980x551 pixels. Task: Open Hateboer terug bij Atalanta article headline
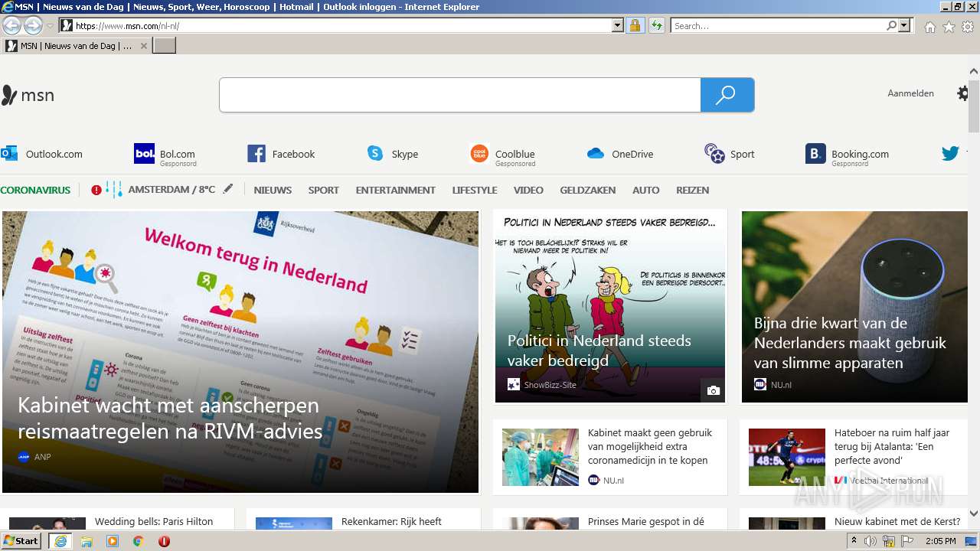[892, 446]
